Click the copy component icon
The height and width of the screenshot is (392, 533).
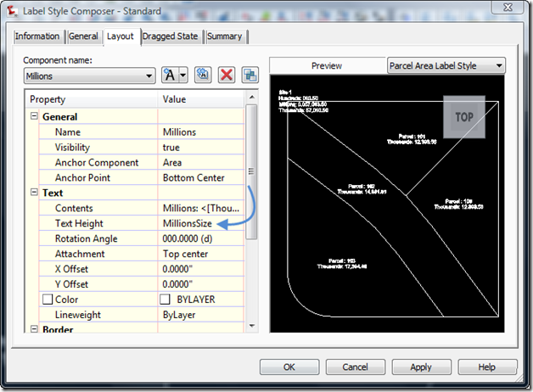[203, 76]
